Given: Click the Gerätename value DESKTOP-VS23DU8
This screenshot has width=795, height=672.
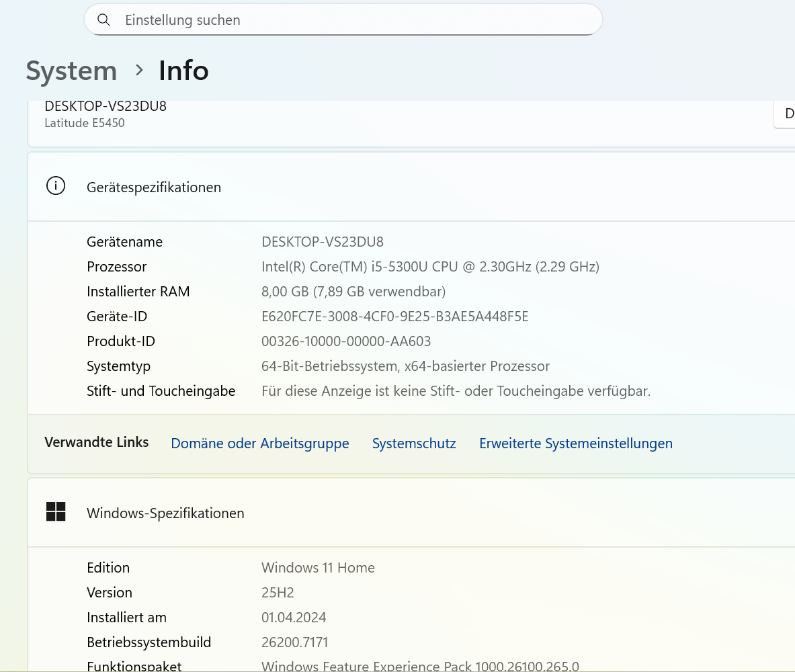Looking at the screenshot, I should tap(323, 242).
